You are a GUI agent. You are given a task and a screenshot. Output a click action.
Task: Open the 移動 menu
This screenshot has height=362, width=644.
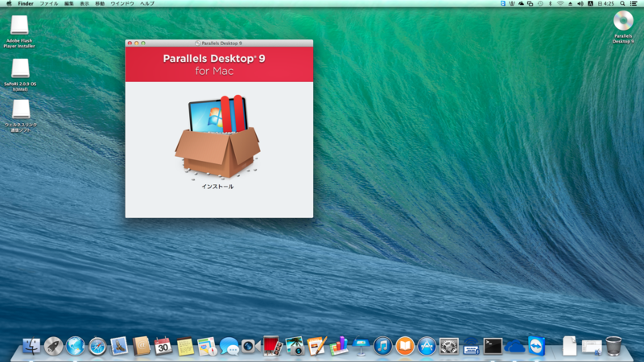point(100,3)
